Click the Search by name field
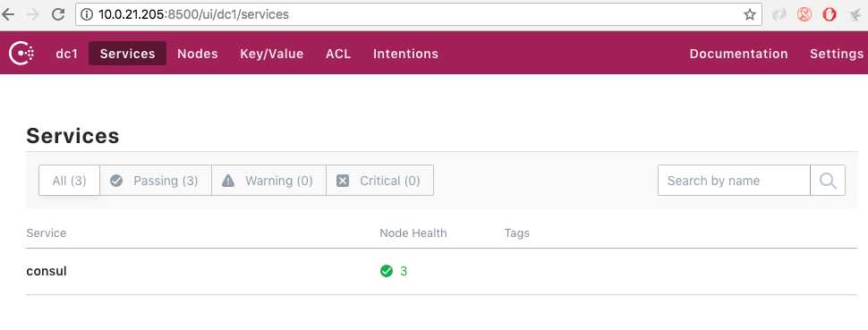Viewport: 868px width, 330px height. (734, 181)
